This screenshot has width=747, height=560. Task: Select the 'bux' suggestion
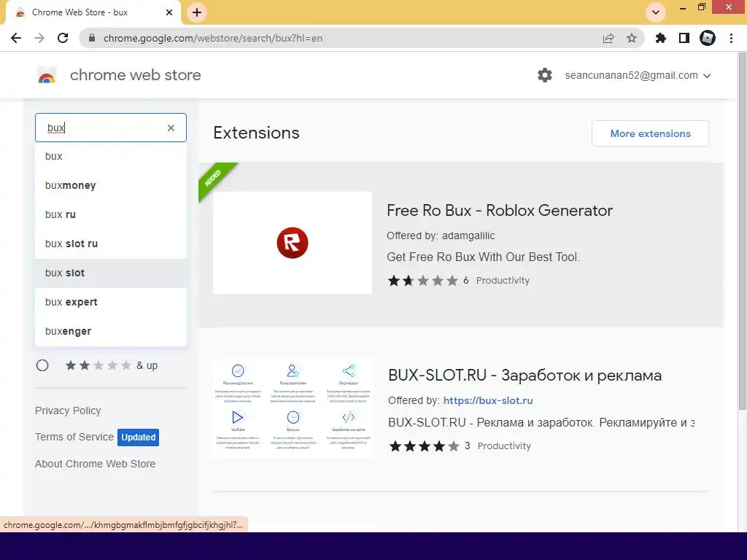click(x=111, y=156)
